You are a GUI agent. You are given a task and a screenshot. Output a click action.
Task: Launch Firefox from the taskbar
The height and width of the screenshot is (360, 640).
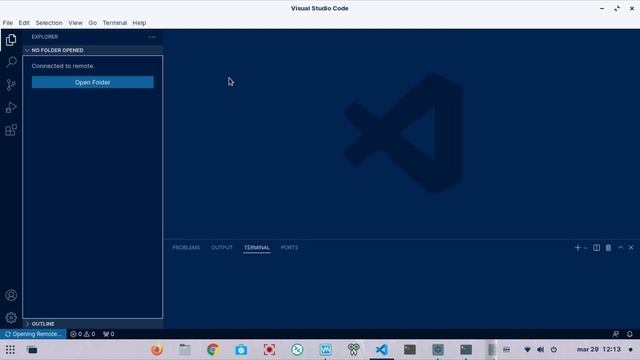click(x=157, y=350)
